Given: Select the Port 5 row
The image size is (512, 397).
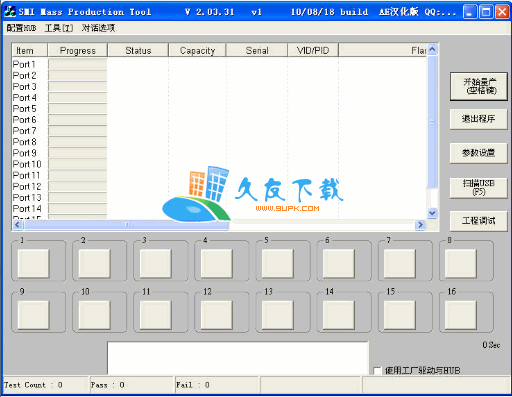Looking at the screenshot, I should click(219, 109).
